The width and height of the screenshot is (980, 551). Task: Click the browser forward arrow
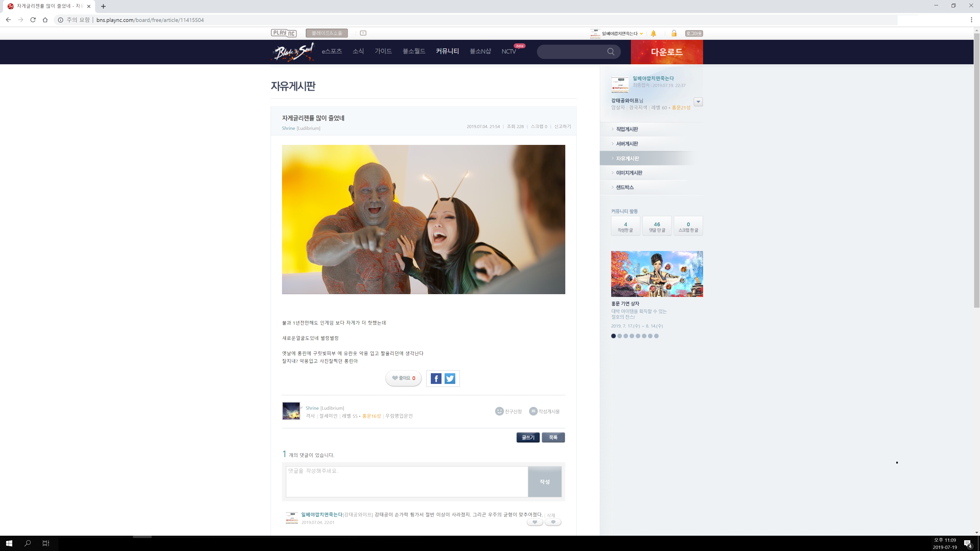[x=20, y=20]
